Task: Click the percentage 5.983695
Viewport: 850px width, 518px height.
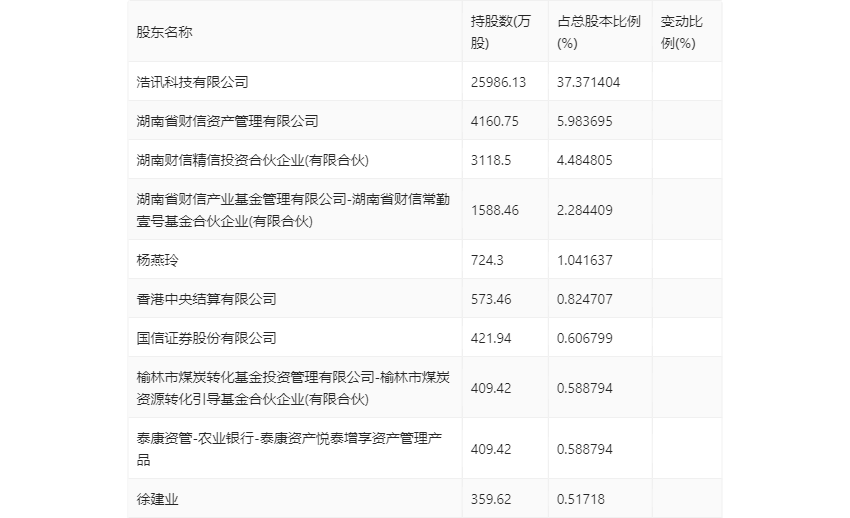Action: (x=584, y=121)
